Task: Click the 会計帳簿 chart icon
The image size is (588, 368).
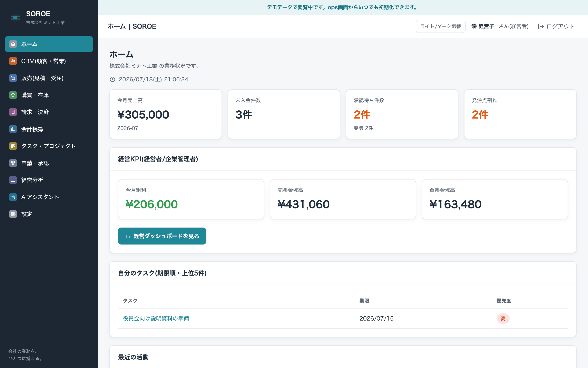Action: (13, 129)
